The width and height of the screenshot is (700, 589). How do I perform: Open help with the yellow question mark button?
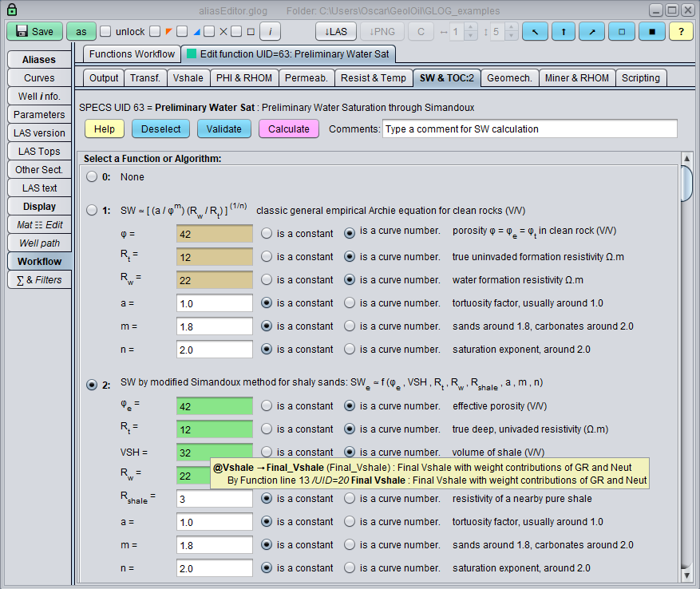680,31
